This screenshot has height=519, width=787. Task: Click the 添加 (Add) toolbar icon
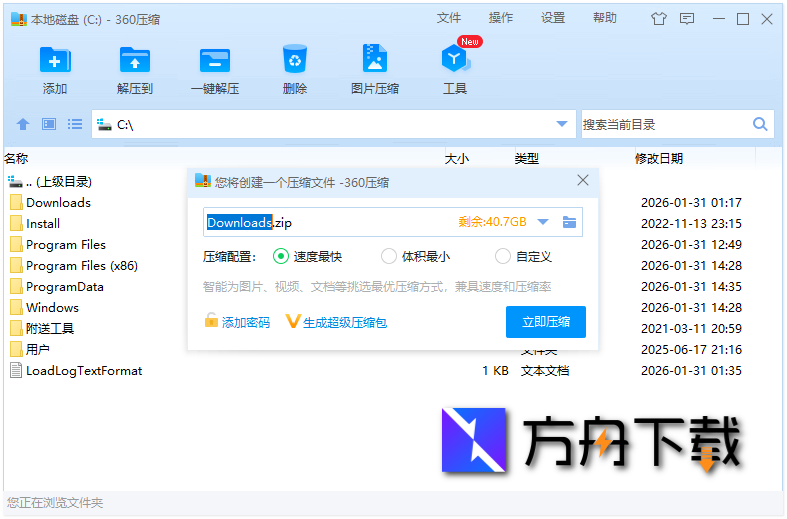tap(55, 60)
